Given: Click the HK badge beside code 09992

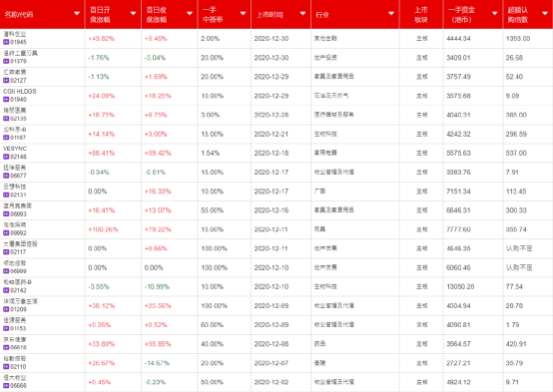Looking at the screenshot, I should 6,233.
